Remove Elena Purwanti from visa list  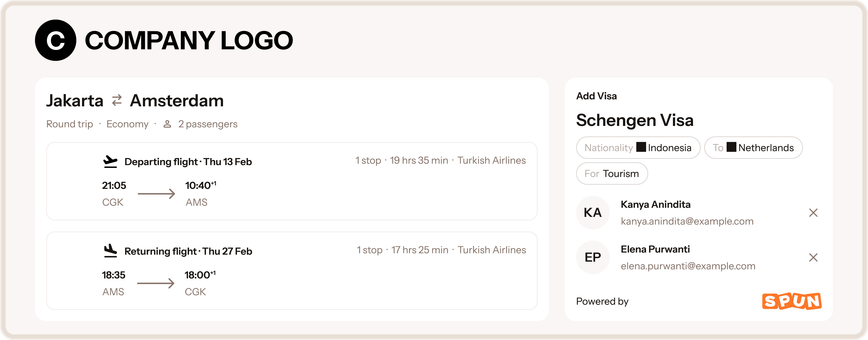[x=813, y=257]
